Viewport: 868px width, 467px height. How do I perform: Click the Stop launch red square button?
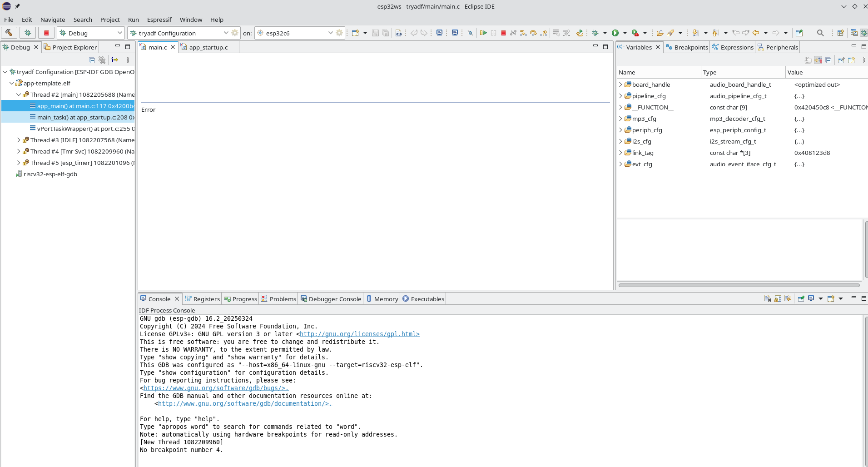(46, 33)
